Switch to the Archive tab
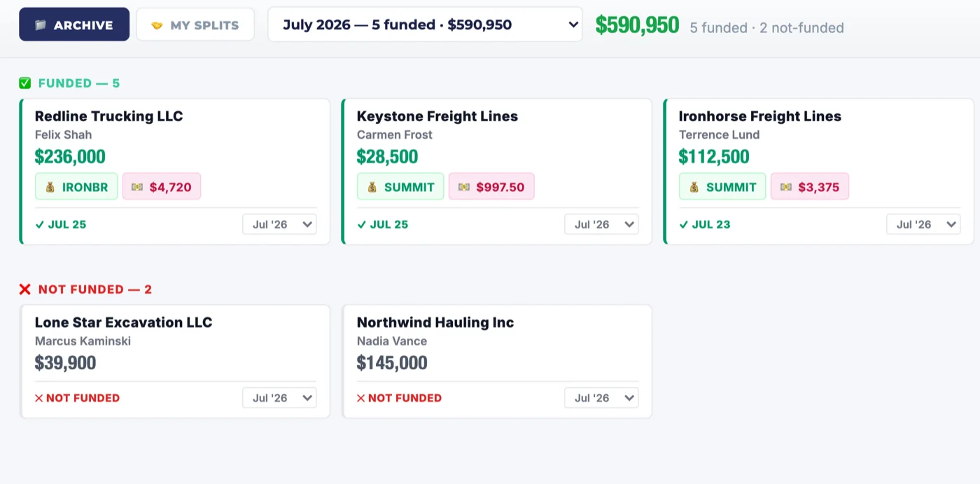980x484 pixels. point(74,25)
